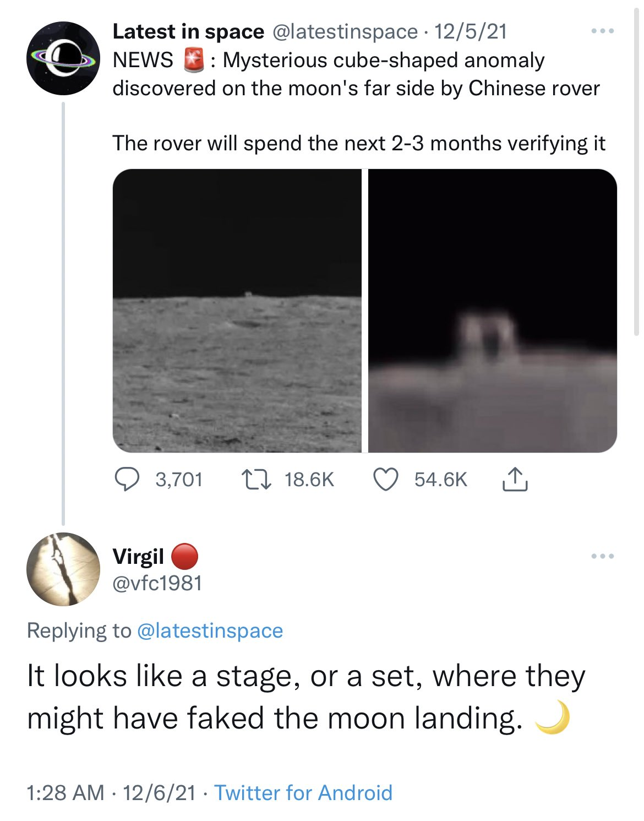View the 18.6K retweets count
The height and width of the screenshot is (821, 644).
coord(309,480)
